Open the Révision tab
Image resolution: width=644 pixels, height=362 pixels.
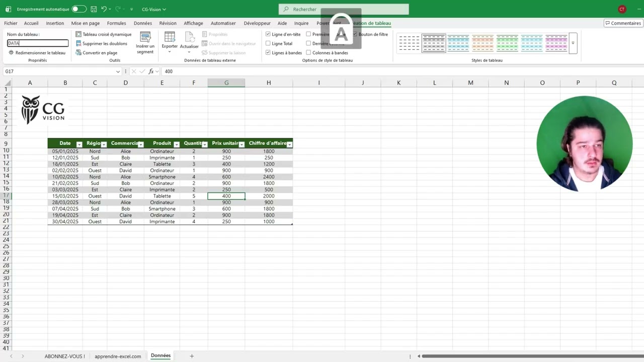168,23
